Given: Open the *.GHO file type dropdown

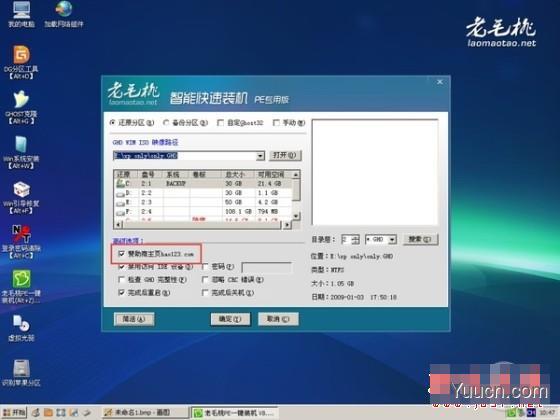Looking at the screenshot, I should 392,239.
